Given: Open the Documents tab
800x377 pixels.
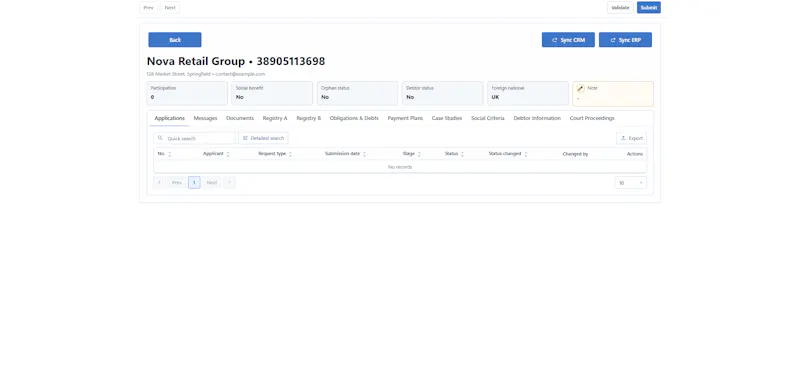Looking at the screenshot, I should pyautogui.click(x=240, y=118).
